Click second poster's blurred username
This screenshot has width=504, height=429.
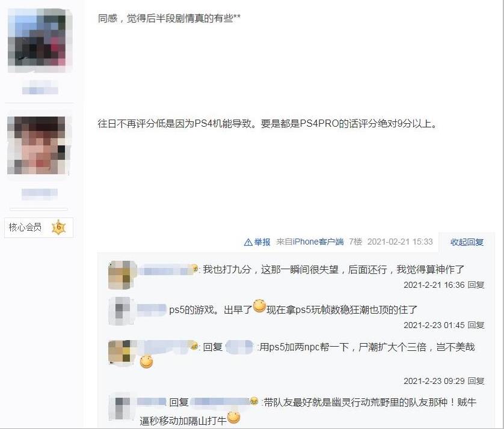40,193
